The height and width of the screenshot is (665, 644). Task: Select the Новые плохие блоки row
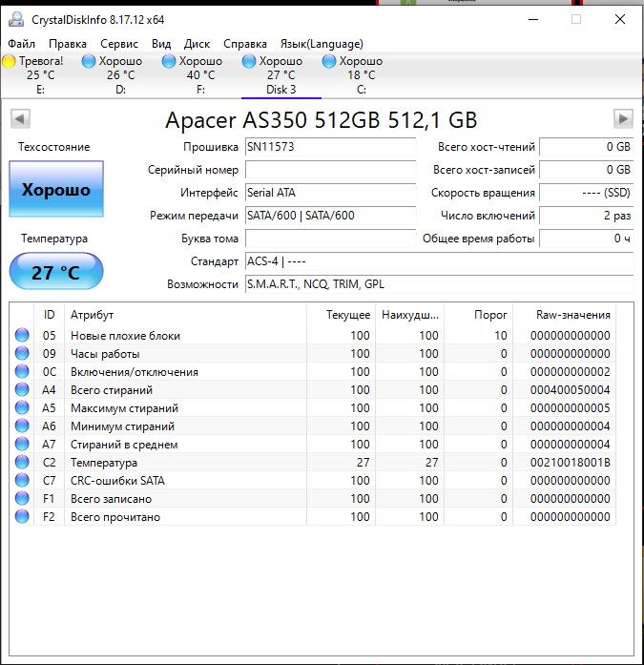click(x=313, y=336)
